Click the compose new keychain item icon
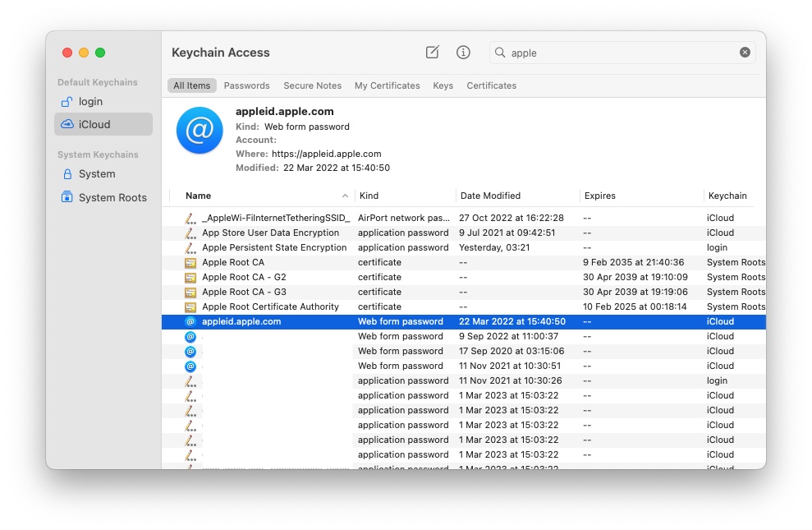The image size is (812, 530). pos(432,53)
